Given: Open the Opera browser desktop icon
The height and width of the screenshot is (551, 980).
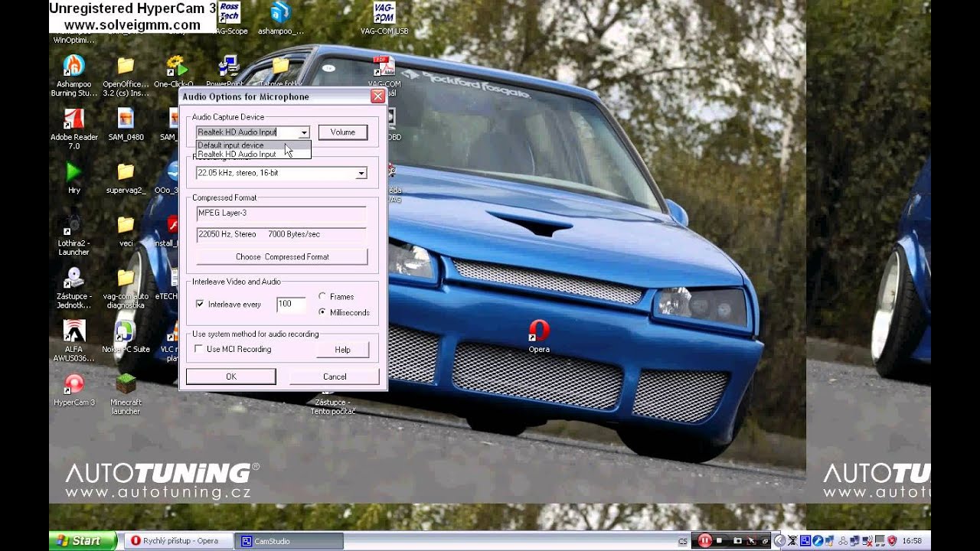Looking at the screenshot, I should pyautogui.click(x=539, y=336).
